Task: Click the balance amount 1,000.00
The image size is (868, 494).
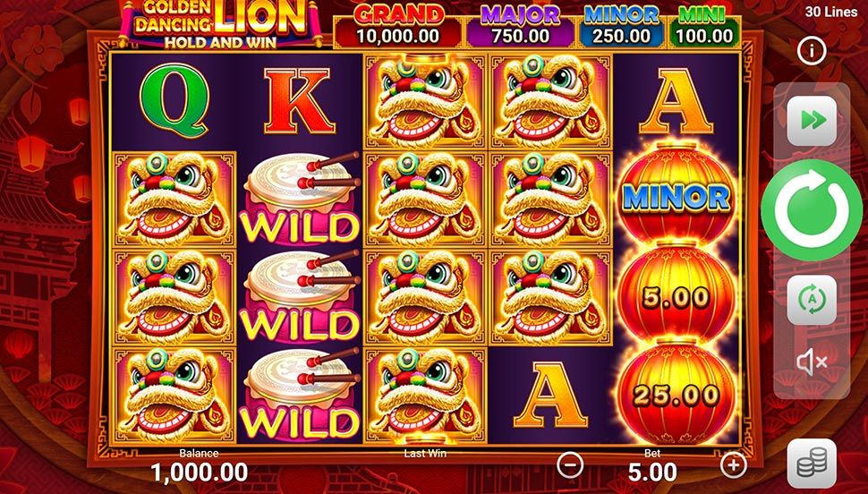Action: [200, 473]
